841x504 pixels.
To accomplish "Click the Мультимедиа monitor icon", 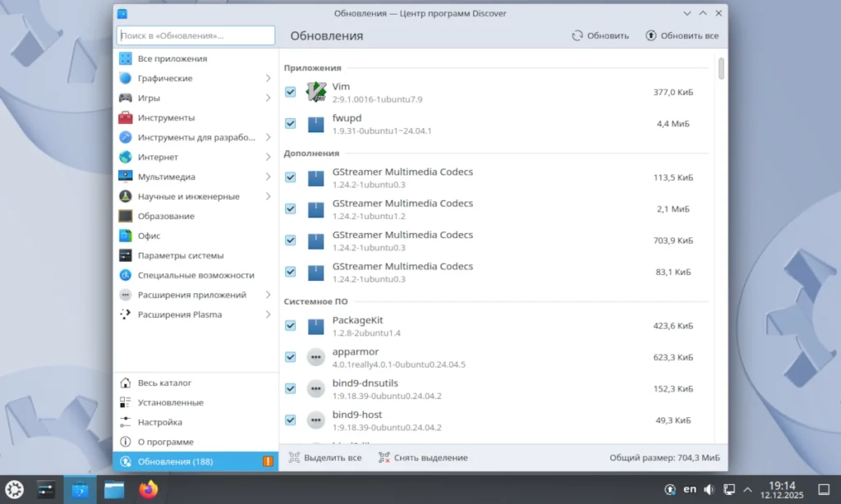I will point(126,176).
